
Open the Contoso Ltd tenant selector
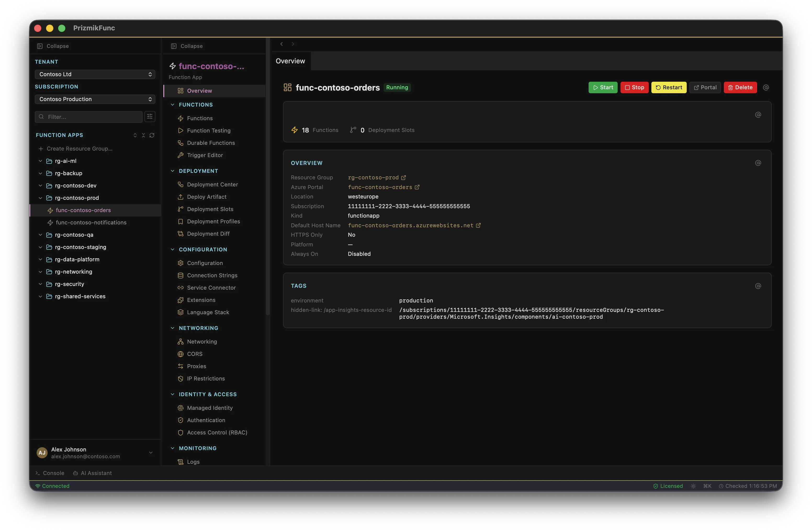[94, 74]
